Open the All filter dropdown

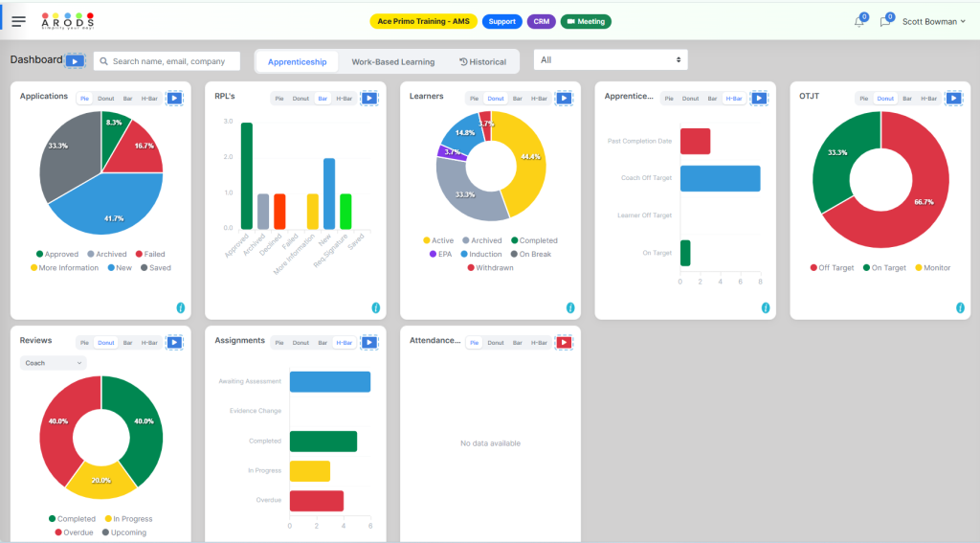tap(611, 60)
